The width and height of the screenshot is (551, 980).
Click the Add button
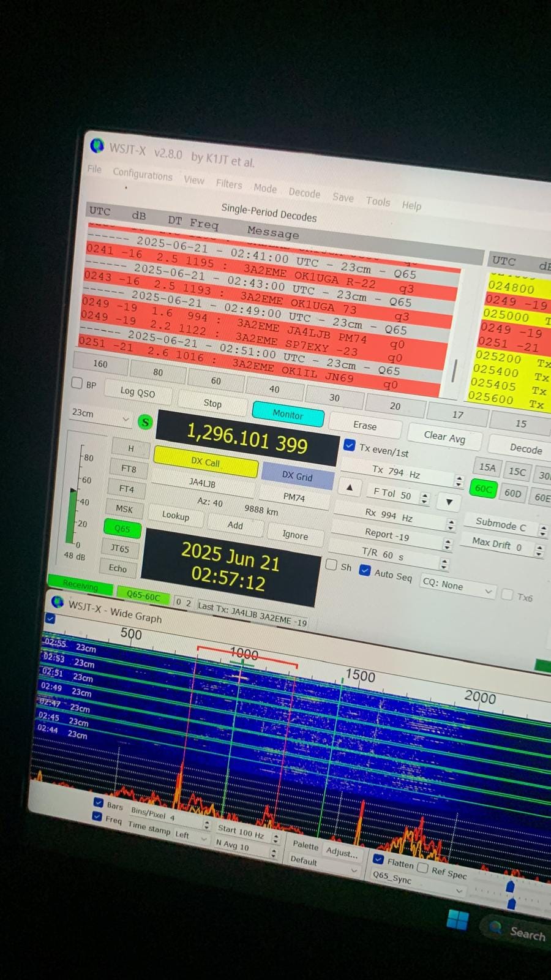[x=235, y=525]
